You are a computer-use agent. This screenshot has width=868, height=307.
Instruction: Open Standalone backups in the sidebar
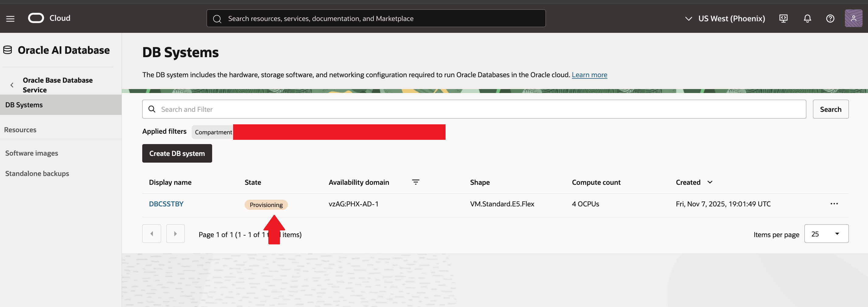pos(37,174)
